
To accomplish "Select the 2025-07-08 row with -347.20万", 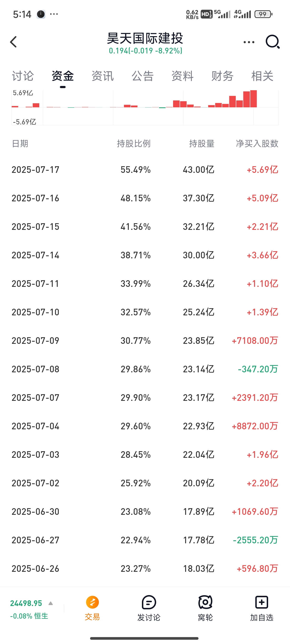I will click(145, 369).
